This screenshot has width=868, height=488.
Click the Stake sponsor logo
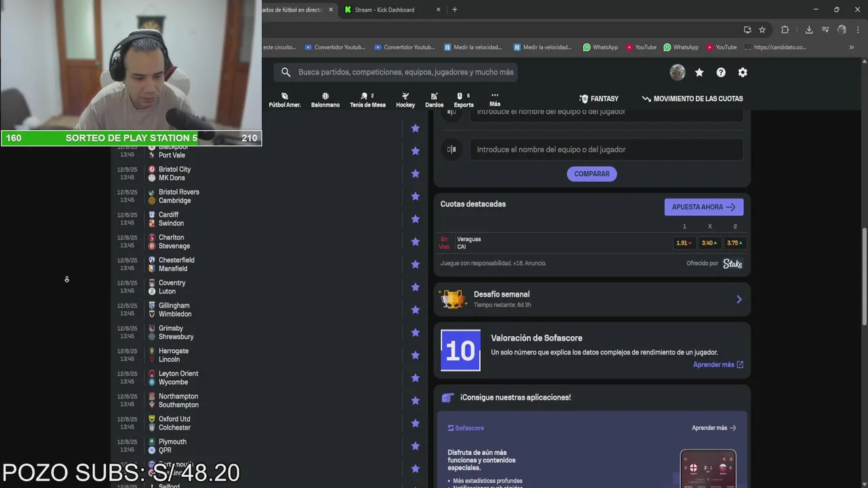732,264
